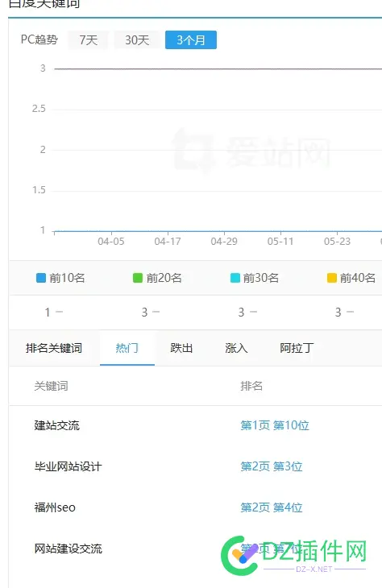The image size is (382, 588).
Task: Click the value 3 under 前30名
Action: pos(241,312)
